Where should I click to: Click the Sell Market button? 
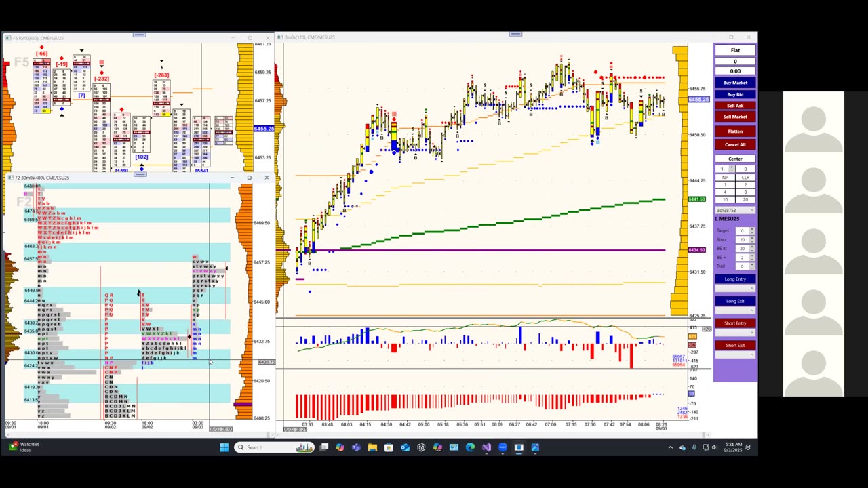(735, 117)
